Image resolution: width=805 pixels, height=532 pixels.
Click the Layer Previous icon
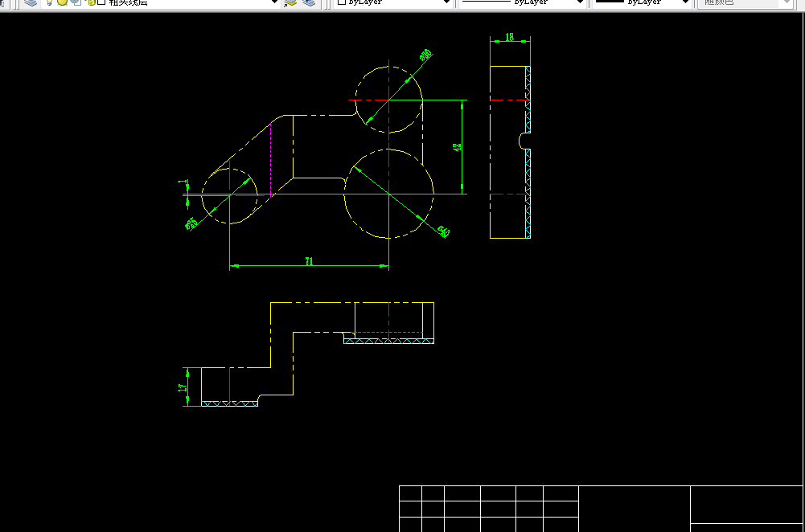point(309,2)
